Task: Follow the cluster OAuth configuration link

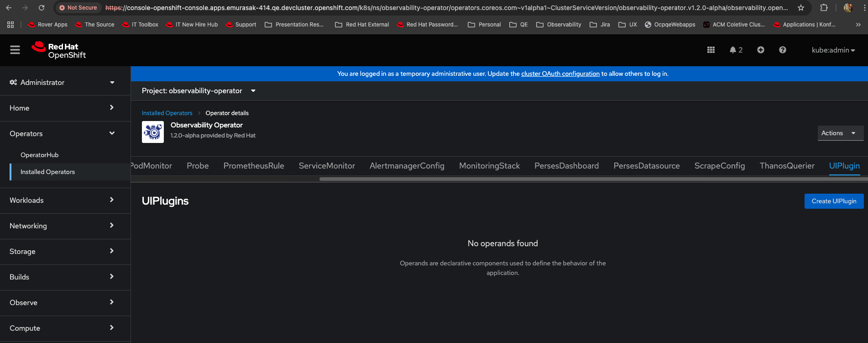Action: click(560, 74)
